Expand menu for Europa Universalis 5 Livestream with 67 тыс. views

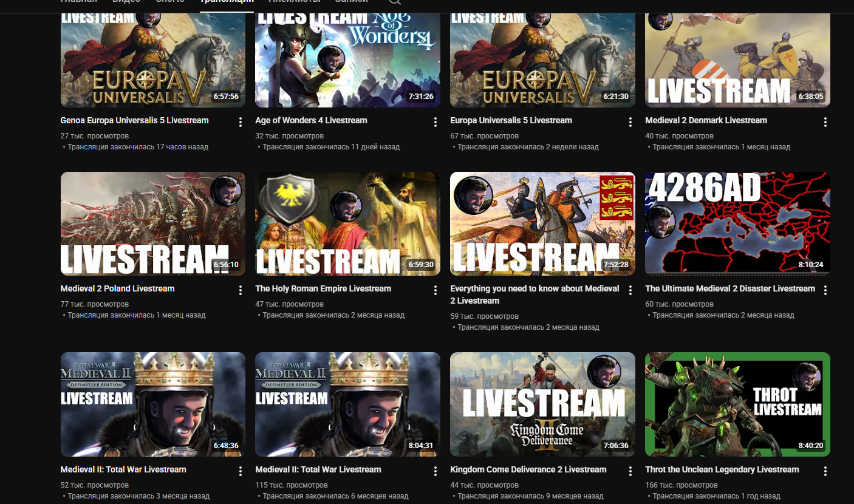(x=630, y=122)
